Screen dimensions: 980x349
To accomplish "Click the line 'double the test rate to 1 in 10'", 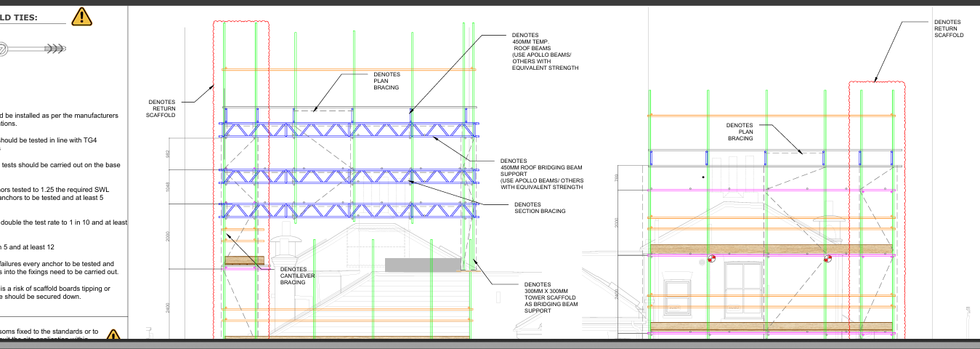I will tap(64, 222).
